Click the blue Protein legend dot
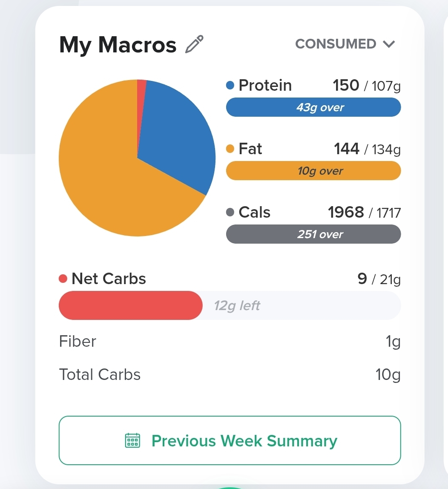The image size is (448, 489). click(x=230, y=86)
